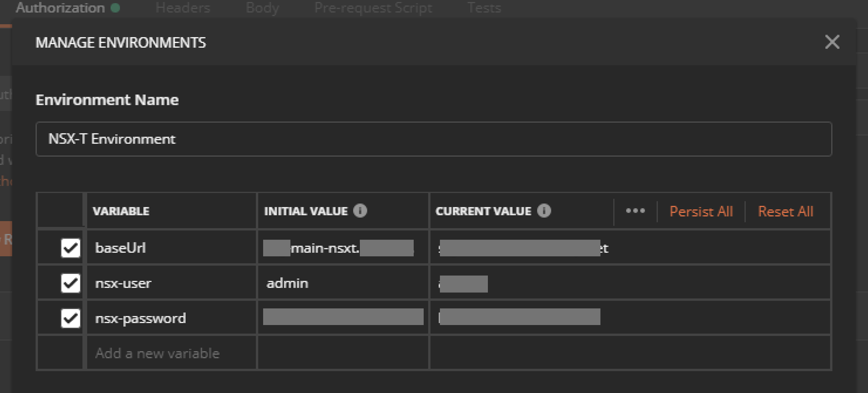The image size is (868, 393).
Task: Close the Manage Environments dialog
Action: tap(832, 42)
